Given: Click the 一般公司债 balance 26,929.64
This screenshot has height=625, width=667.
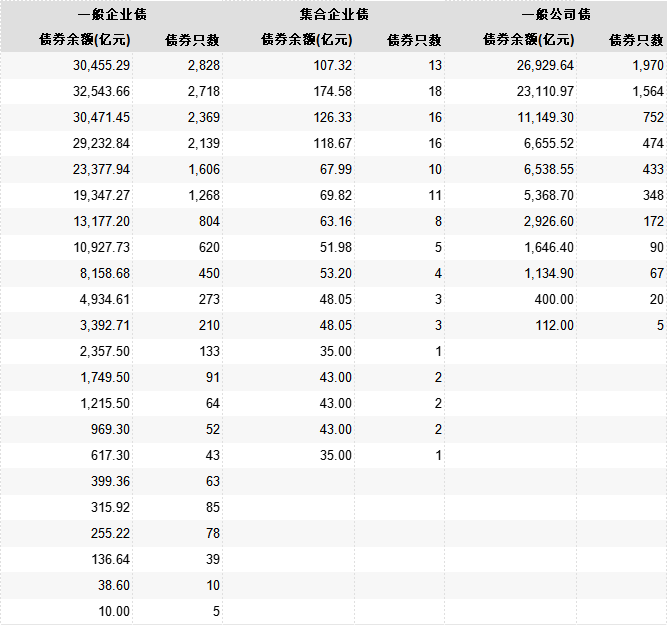Looking at the screenshot, I should click(545, 66).
